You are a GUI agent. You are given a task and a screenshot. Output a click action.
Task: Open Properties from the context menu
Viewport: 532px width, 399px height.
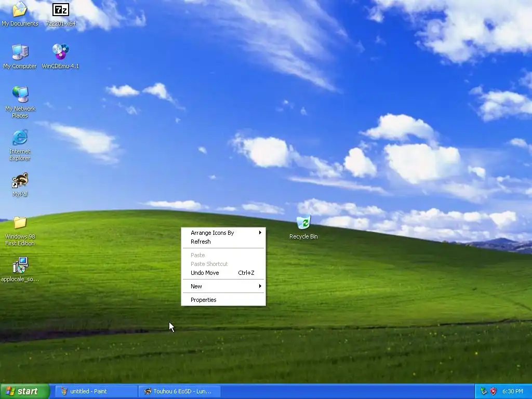click(x=223, y=300)
